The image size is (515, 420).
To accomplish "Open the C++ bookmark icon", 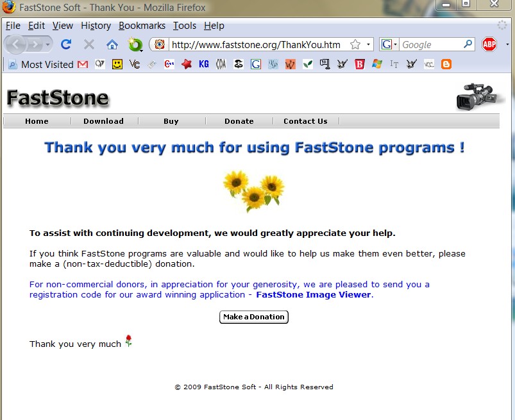I will (x=169, y=64).
